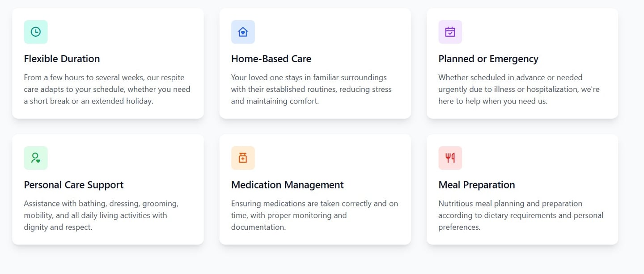This screenshot has height=274, width=644.
Task: Click the Personal Care Support description
Action: pyautogui.click(x=101, y=215)
